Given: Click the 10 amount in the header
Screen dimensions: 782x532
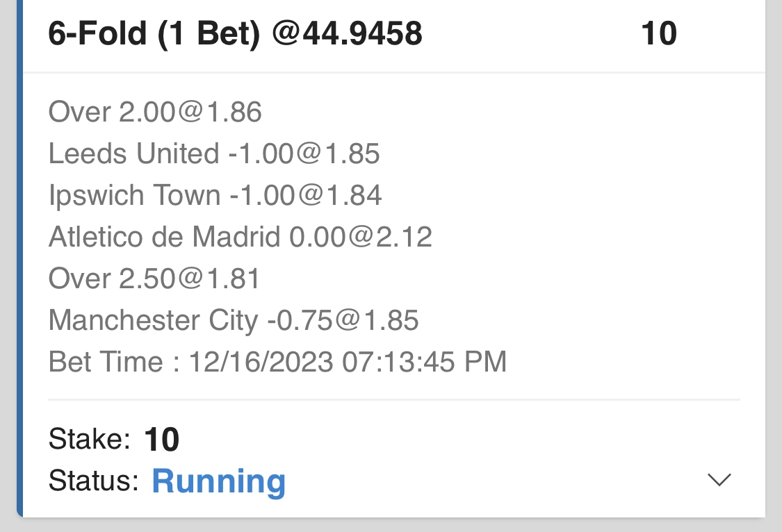Looking at the screenshot, I should [658, 33].
